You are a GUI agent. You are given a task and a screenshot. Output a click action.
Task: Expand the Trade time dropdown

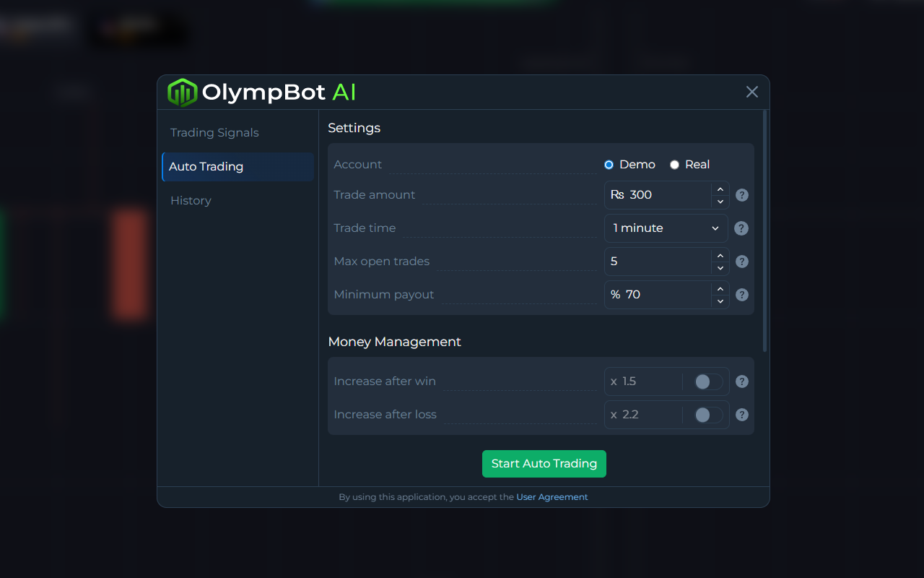point(666,228)
